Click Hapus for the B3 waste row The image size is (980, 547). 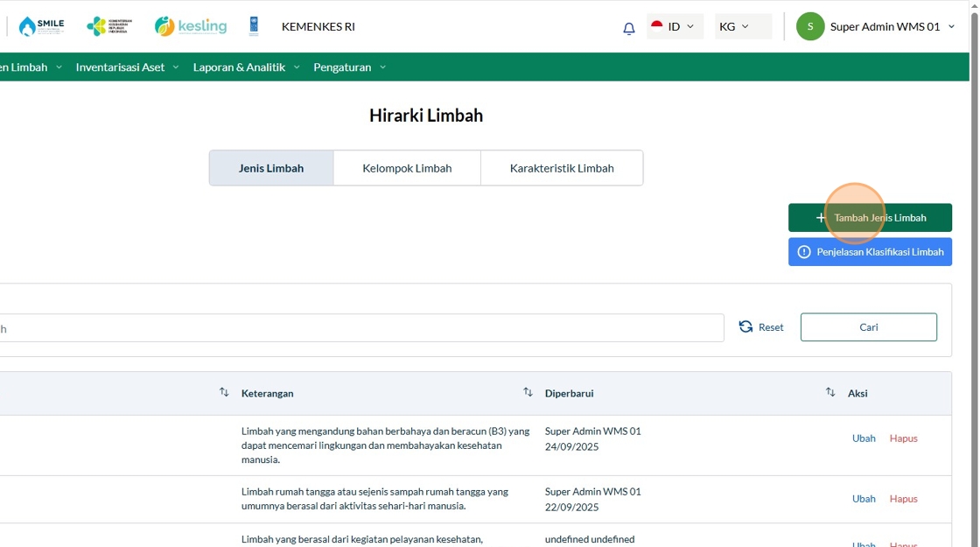(904, 438)
